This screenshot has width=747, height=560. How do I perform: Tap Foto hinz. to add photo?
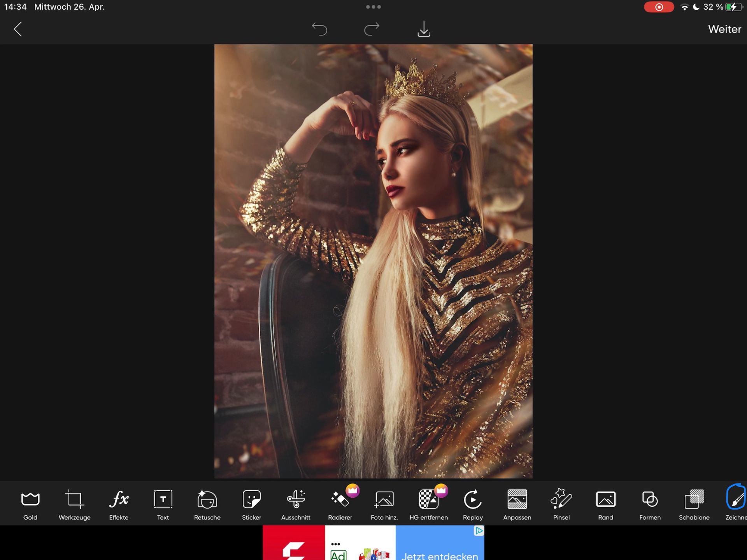pyautogui.click(x=384, y=504)
